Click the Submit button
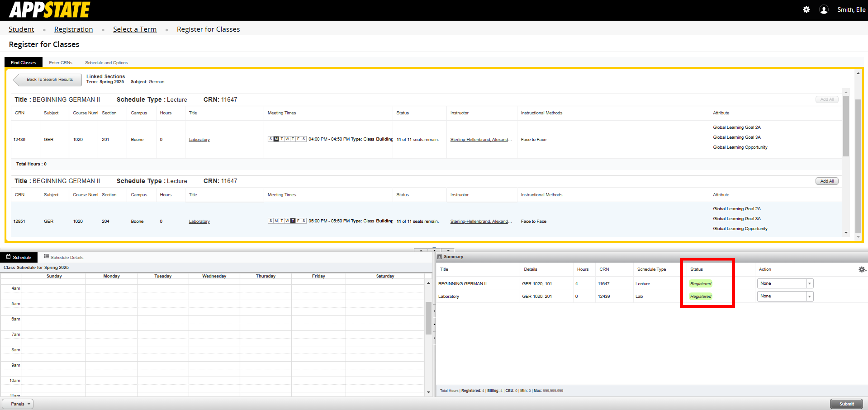Image resolution: width=868 pixels, height=410 pixels. click(x=846, y=404)
